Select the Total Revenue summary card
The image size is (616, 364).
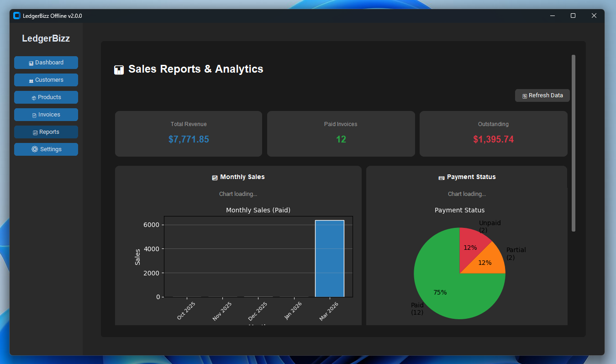(x=188, y=133)
